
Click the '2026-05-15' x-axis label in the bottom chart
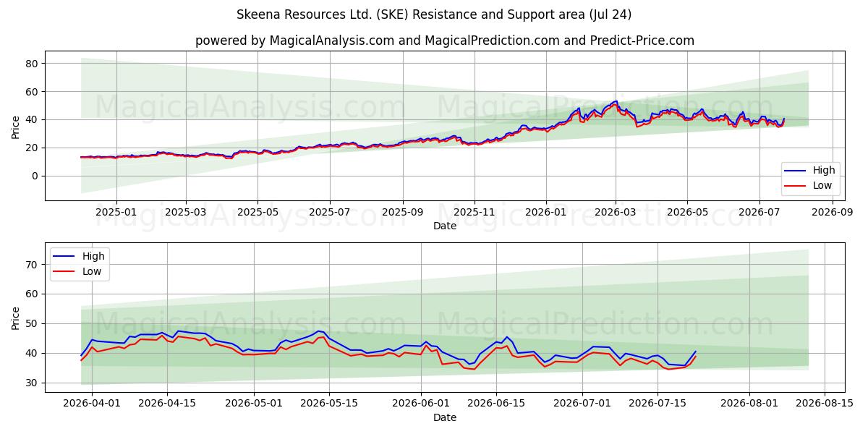(x=329, y=404)
